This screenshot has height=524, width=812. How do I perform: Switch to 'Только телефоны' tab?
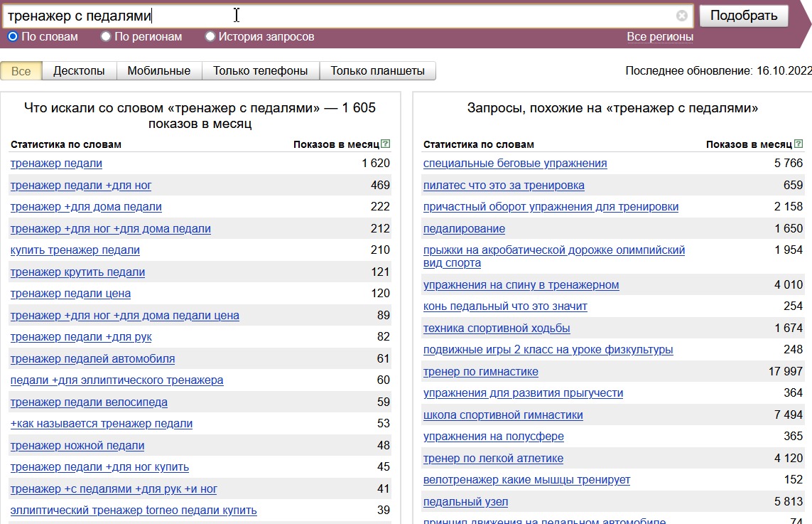pyautogui.click(x=260, y=71)
